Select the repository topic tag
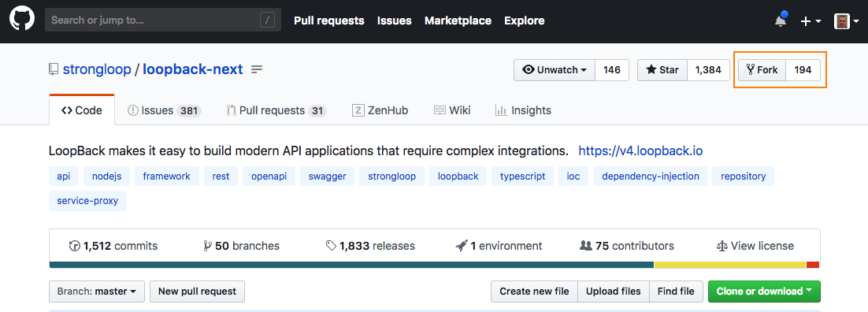 [x=743, y=176]
